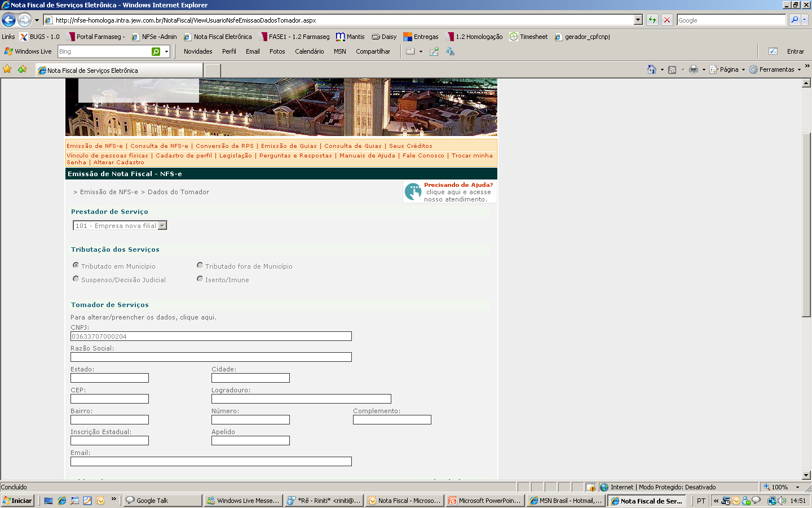Click the Emissão de NFS-e link
The image size is (812, 508).
click(x=95, y=146)
